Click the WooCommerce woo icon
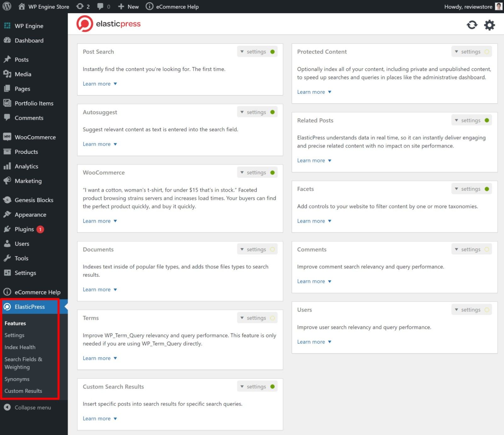 tap(7, 137)
